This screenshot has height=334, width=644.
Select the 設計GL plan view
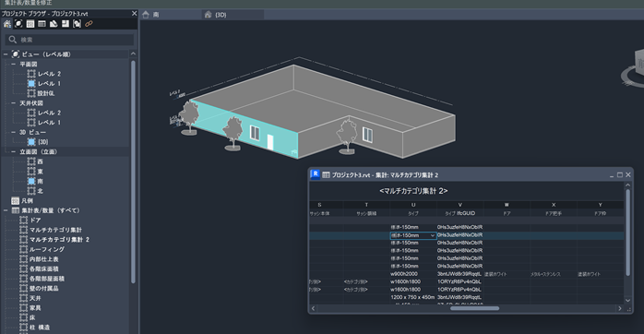coord(45,93)
